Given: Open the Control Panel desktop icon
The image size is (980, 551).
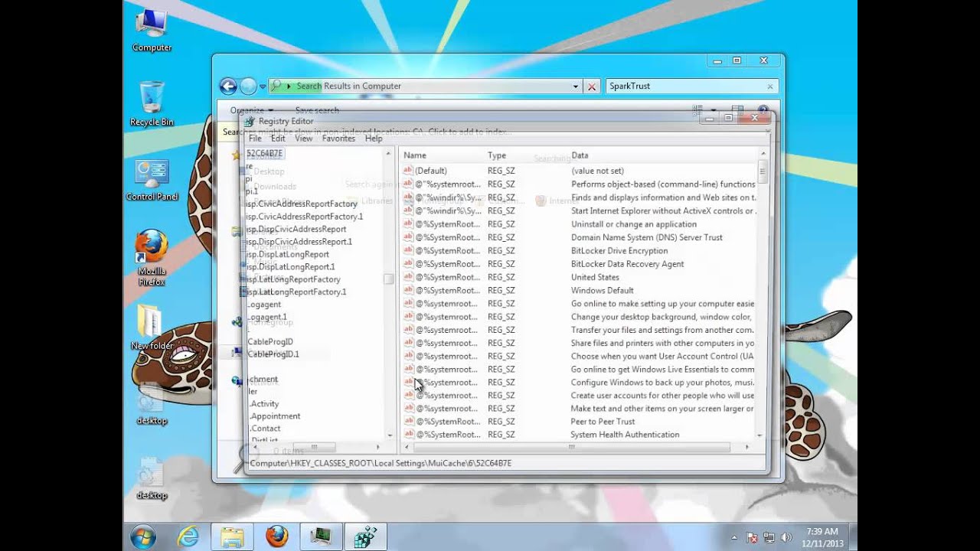Looking at the screenshot, I should pos(152,181).
